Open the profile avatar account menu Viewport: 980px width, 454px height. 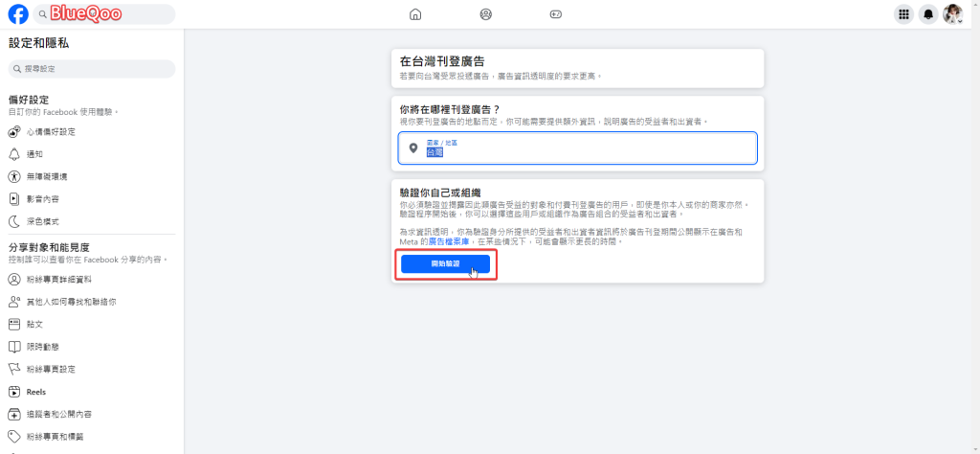pos(952,14)
